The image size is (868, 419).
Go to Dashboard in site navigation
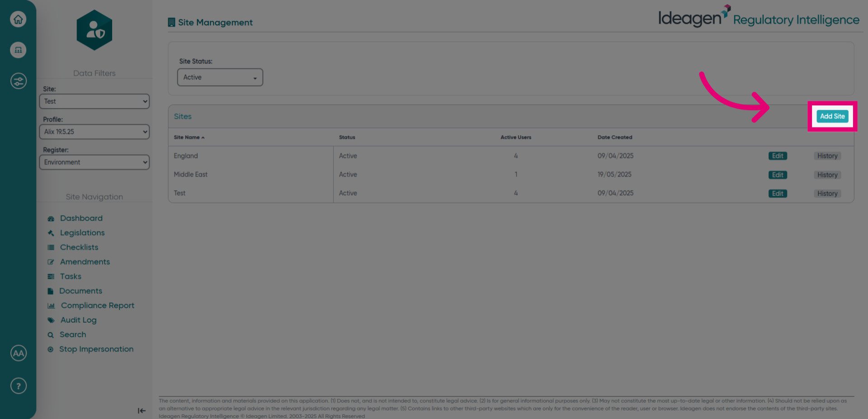pos(81,218)
